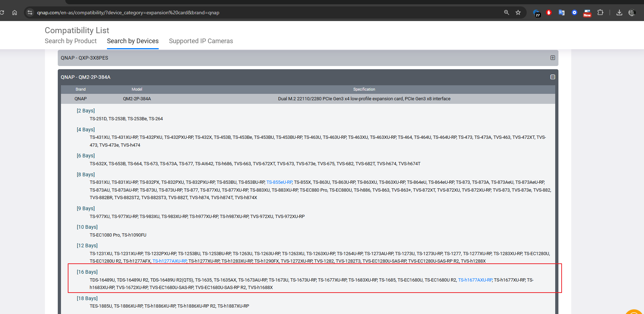Open the extension marked New
This screenshot has height=314, width=644.
[x=587, y=13]
